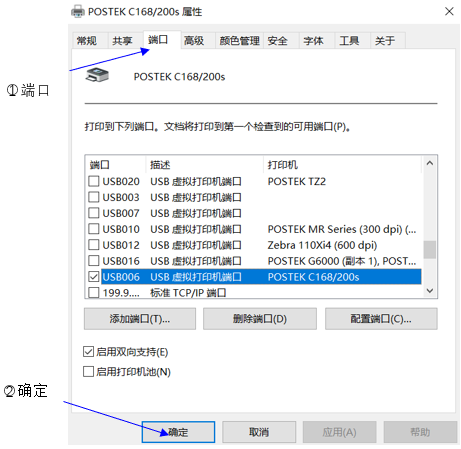Confirm with the 确定 button
The width and height of the screenshot is (461, 449).
click(178, 432)
